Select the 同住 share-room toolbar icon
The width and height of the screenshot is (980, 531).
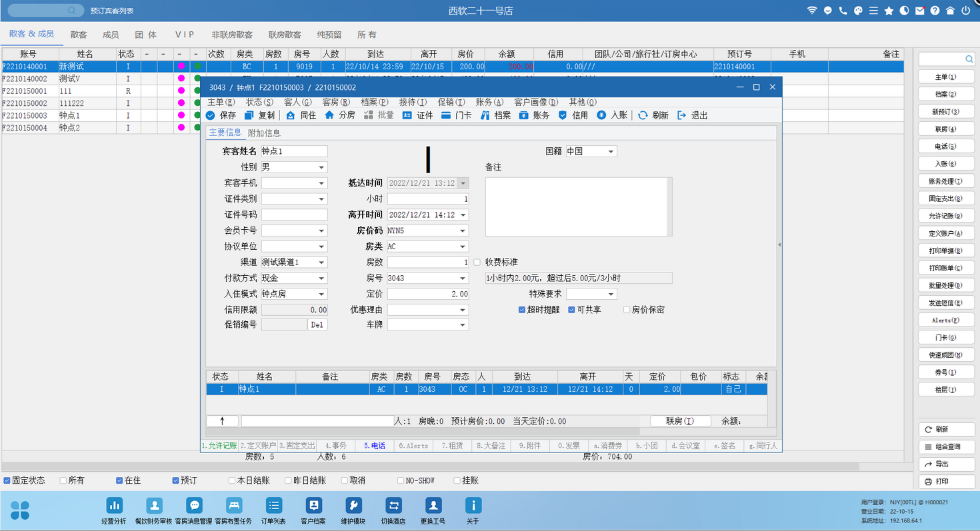[x=290, y=115]
